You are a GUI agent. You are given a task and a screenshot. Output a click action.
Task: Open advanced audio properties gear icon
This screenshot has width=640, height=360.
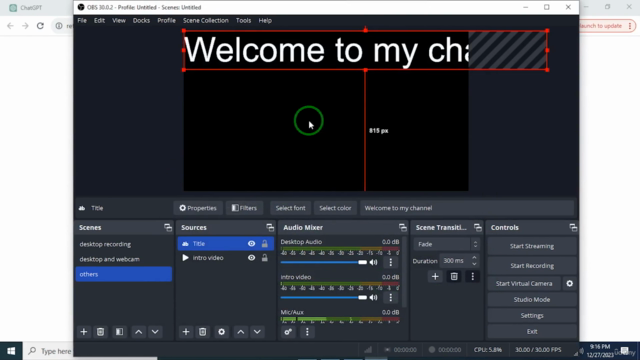(288, 332)
